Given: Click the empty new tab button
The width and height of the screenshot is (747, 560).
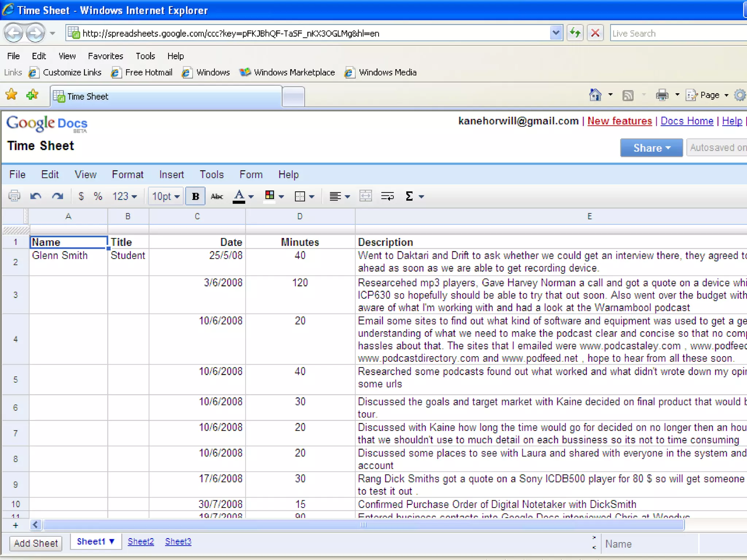Looking at the screenshot, I should 294,97.
